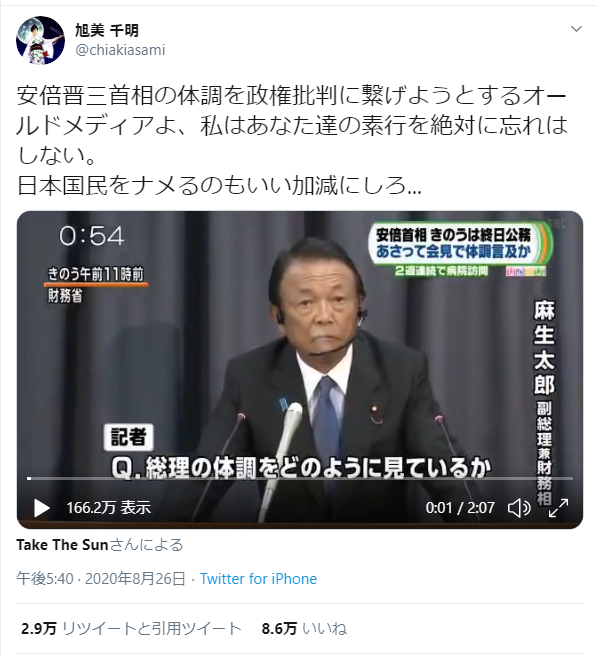
Task: Click the 0:54 countdown overlay in video
Action: tap(92, 236)
